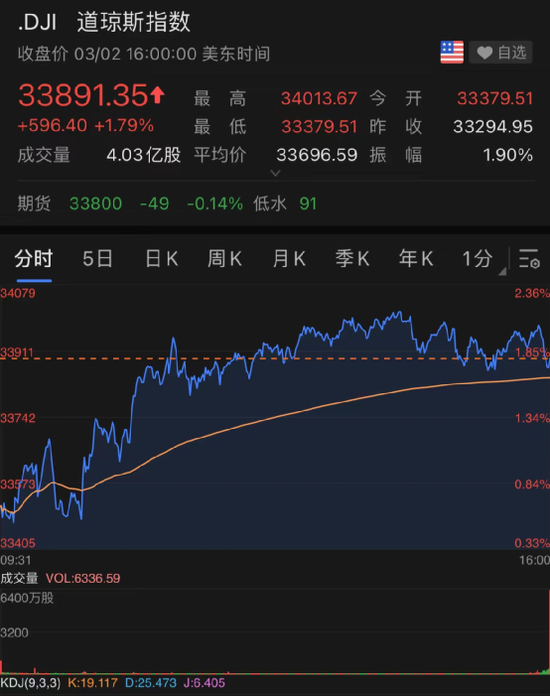
Task: Click the 成交量 VOL indicator label
Action: pyautogui.click(x=60, y=578)
